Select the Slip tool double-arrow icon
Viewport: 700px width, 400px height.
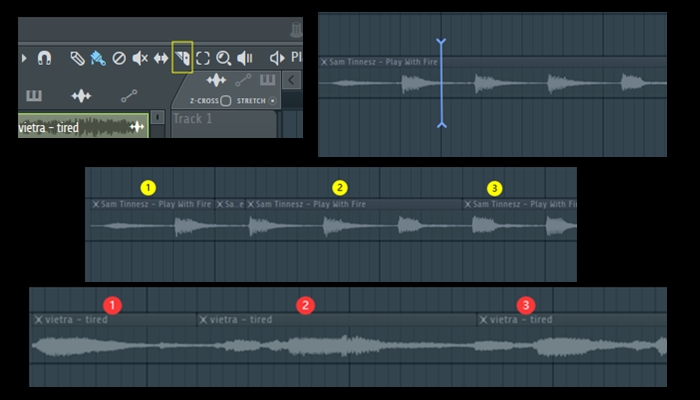(161, 58)
